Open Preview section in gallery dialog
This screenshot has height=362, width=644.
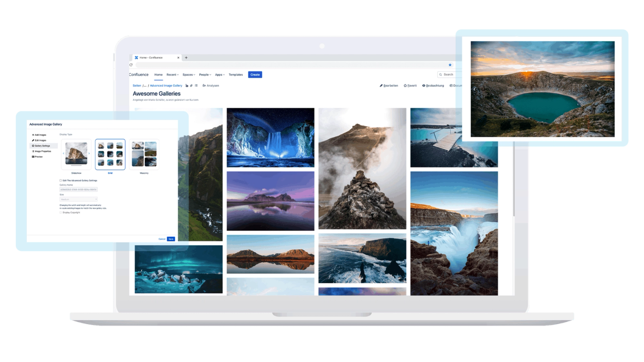[x=37, y=157]
